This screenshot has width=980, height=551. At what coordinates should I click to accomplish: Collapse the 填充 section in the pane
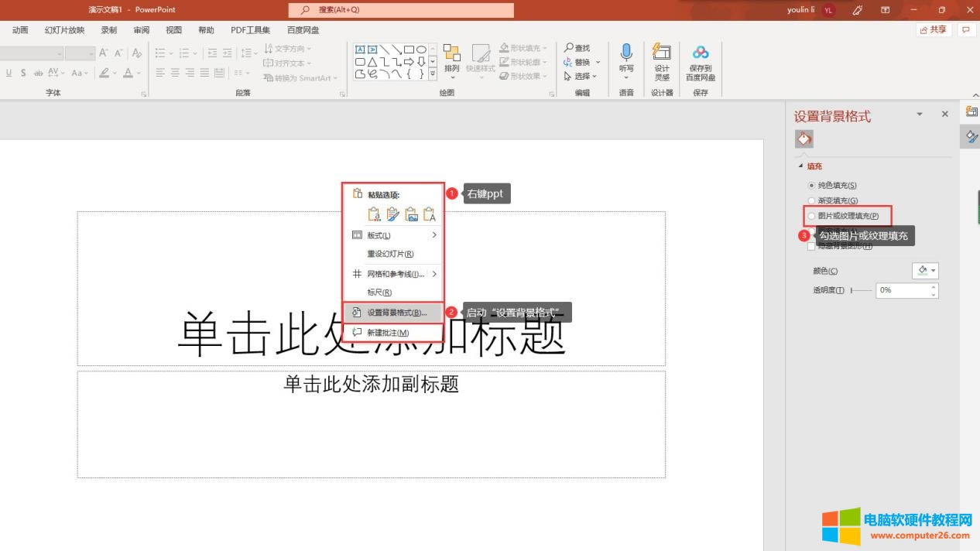tap(800, 166)
